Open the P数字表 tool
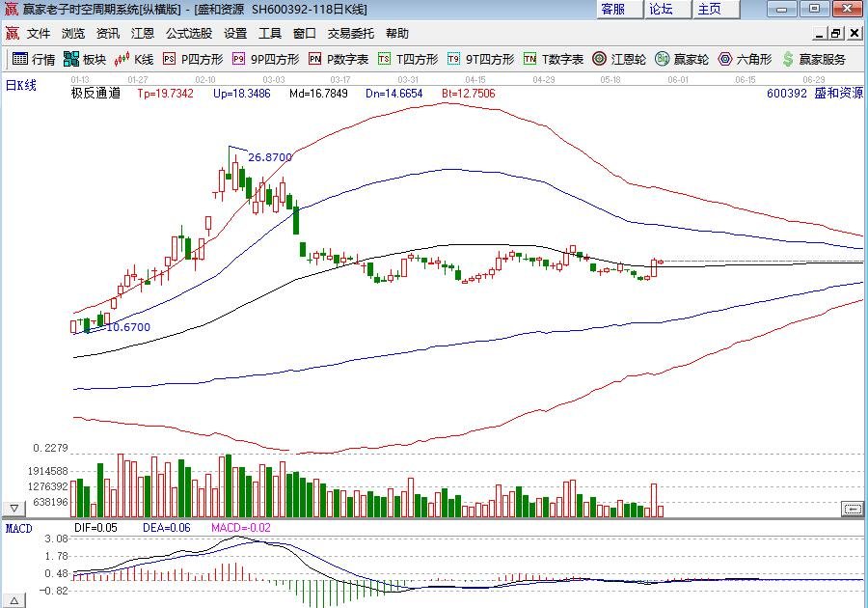868x608 pixels. click(x=339, y=59)
